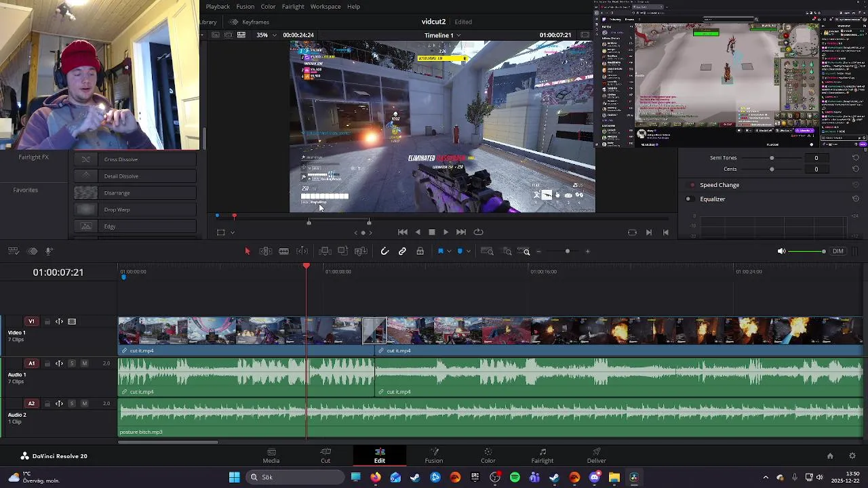Toggle timeline Snapping magnet icon

384,251
